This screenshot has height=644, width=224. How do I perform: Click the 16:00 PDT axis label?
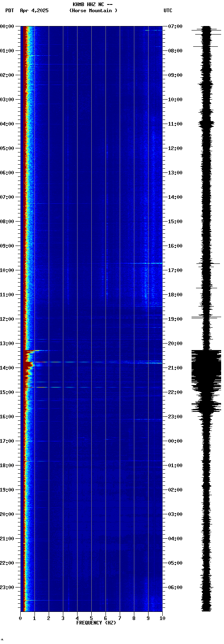[7, 417]
